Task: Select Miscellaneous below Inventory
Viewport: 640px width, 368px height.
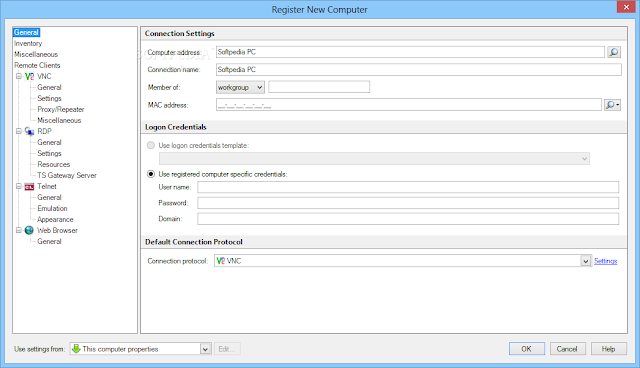Action: pos(36,54)
